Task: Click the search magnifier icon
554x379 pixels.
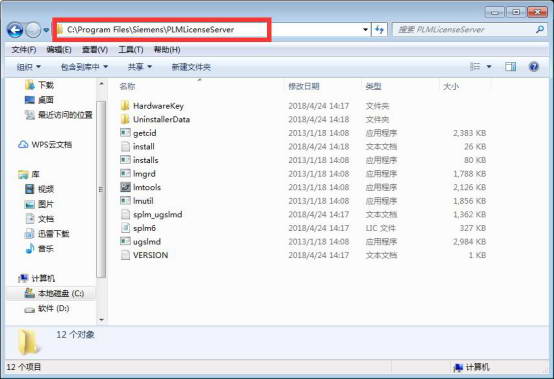Action: (x=540, y=30)
